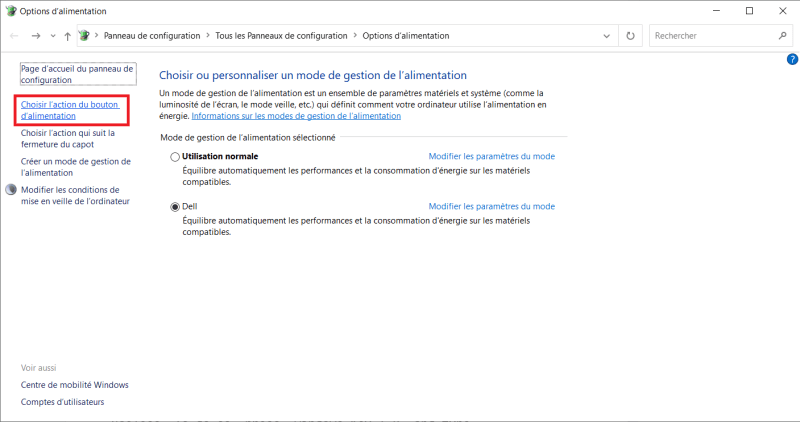
Task: Click the sleep moon icon in sidebar
Action: [11, 190]
